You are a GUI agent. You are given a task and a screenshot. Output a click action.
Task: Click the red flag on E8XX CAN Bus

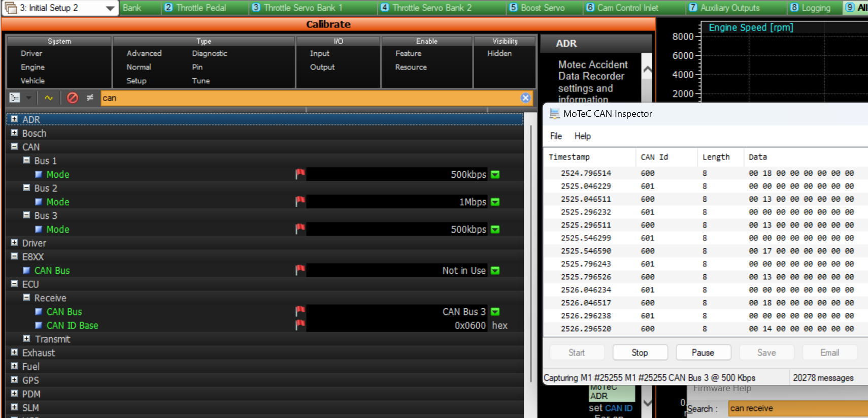click(x=300, y=270)
